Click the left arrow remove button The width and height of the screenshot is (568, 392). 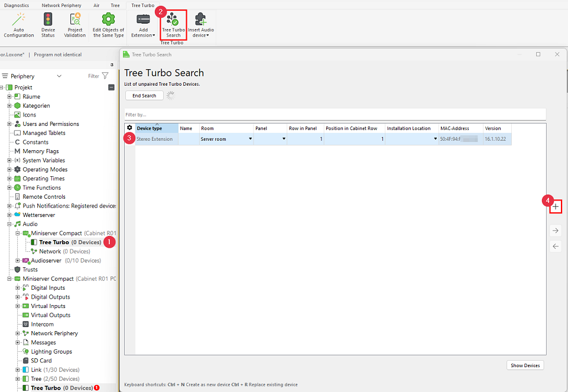(x=556, y=247)
